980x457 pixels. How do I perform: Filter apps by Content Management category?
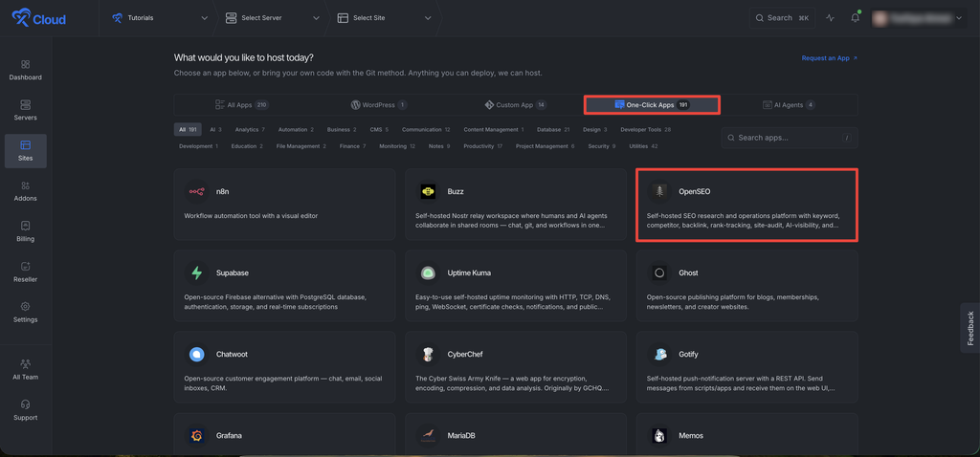tap(494, 130)
